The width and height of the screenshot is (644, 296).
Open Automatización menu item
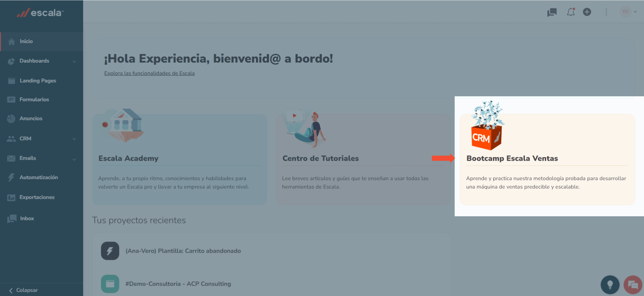[39, 177]
